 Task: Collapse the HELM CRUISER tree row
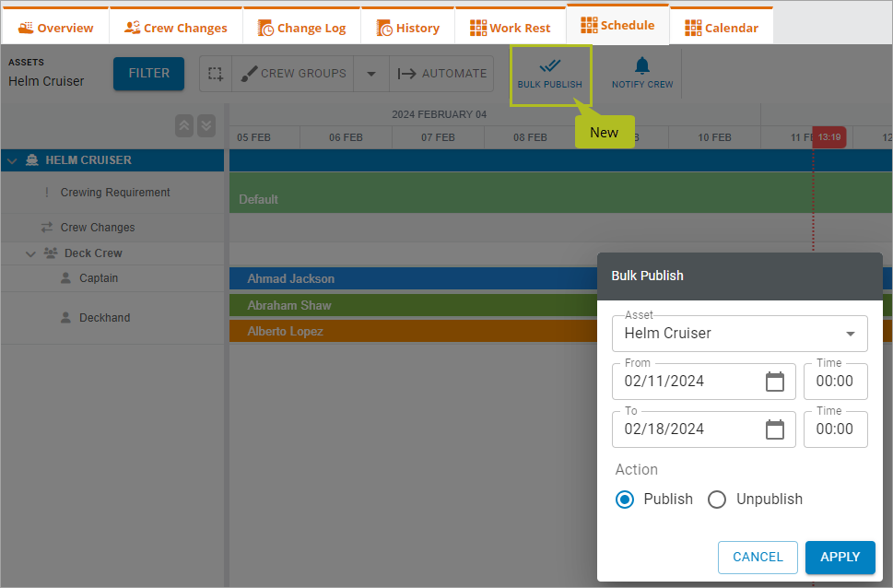click(12, 160)
